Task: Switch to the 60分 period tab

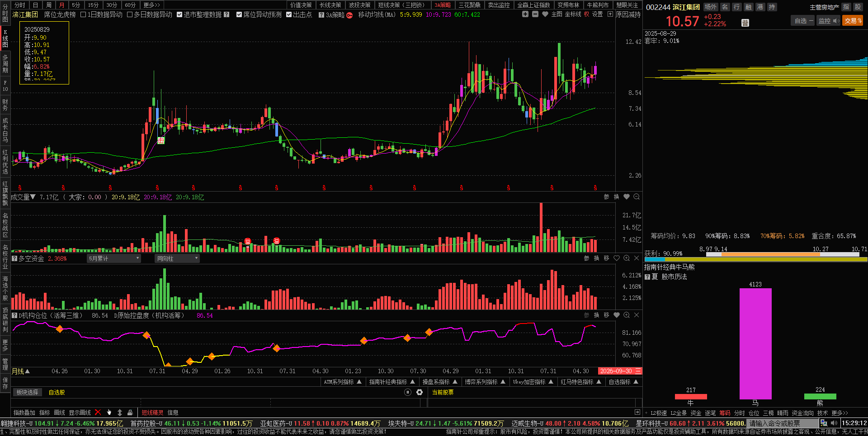Action: pyautogui.click(x=130, y=5)
